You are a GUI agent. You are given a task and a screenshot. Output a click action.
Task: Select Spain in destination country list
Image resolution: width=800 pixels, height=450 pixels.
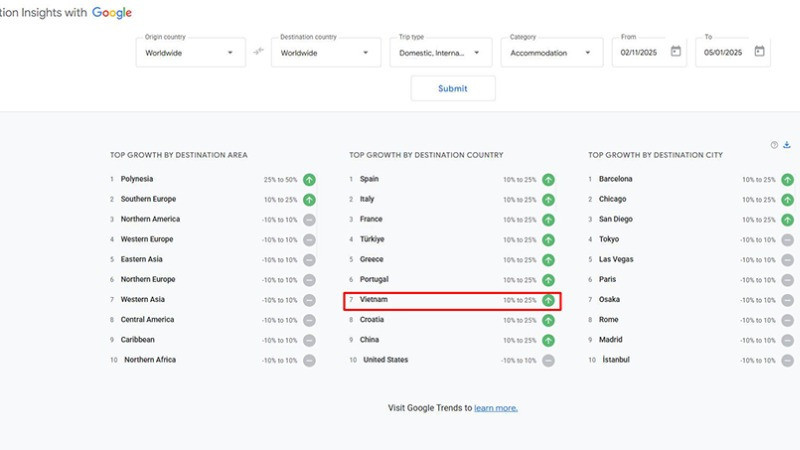pos(369,180)
